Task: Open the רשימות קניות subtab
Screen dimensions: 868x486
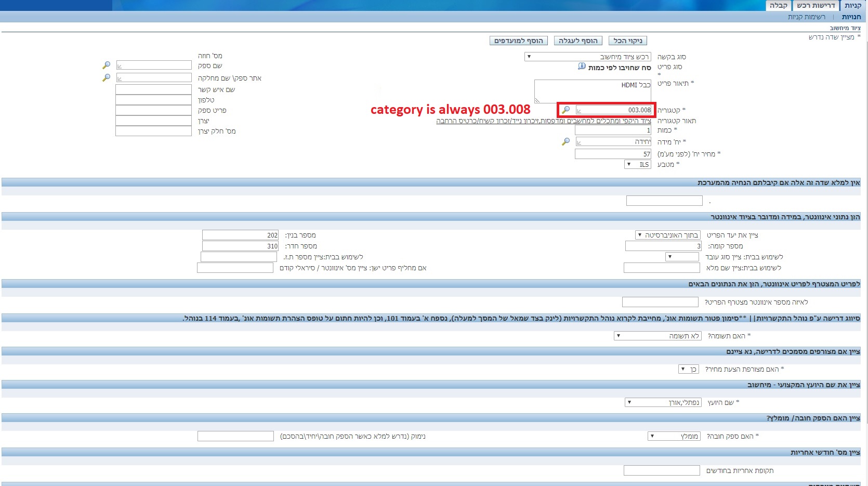Action: pyautogui.click(x=806, y=17)
